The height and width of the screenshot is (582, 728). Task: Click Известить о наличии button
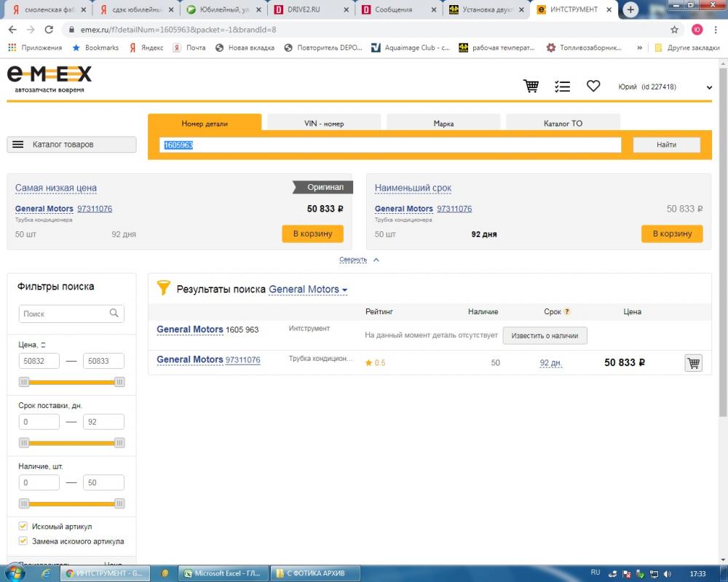click(545, 335)
